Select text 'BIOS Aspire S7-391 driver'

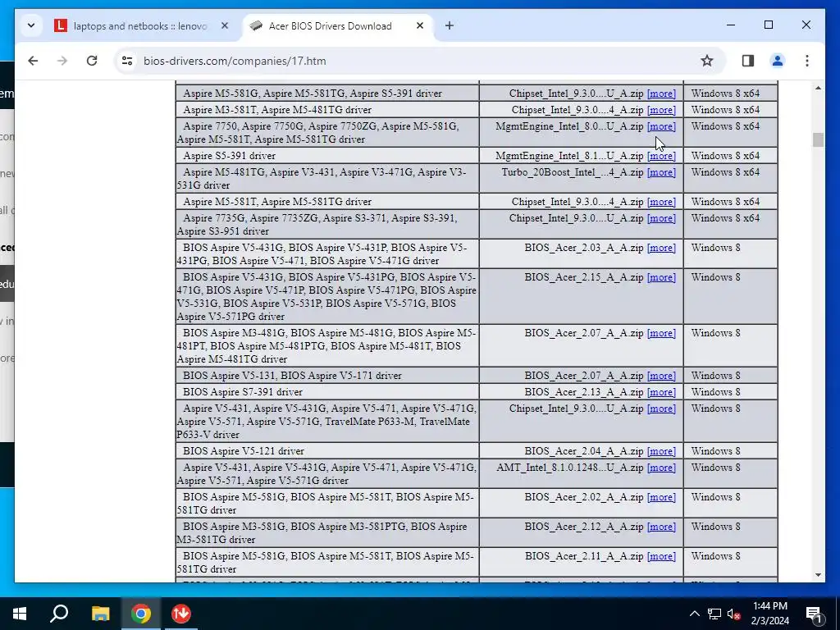point(243,392)
